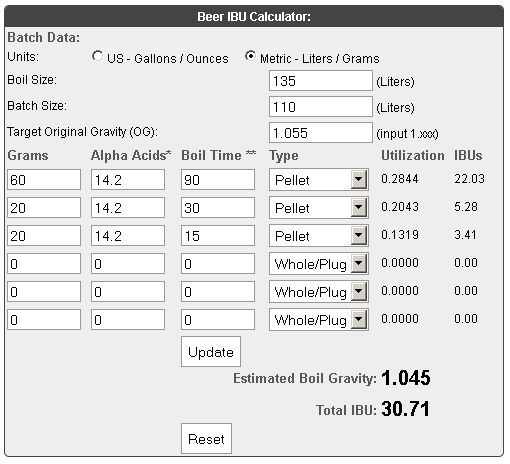The height and width of the screenshot is (464, 510).
Task: Select Metric - Liters / Grams units
Action: (x=250, y=56)
